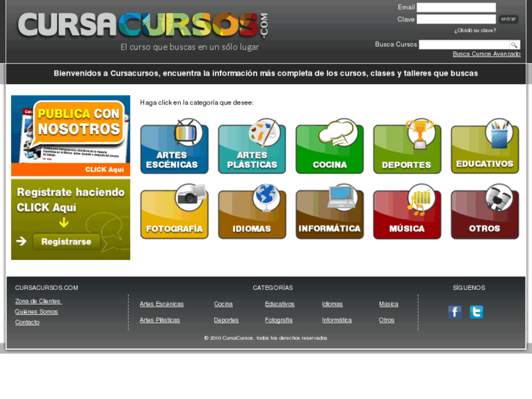Follow footer link Cocina

tap(223, 304)
